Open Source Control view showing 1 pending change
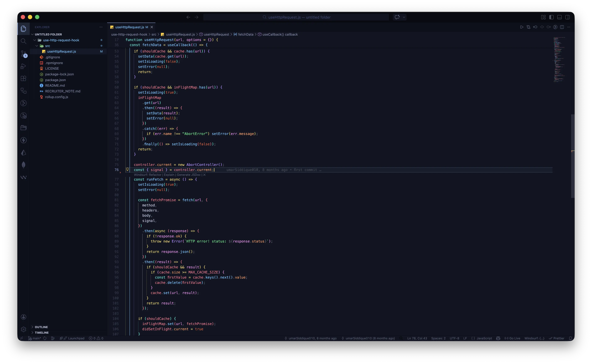The image size is (592, 364). point(23,53)
